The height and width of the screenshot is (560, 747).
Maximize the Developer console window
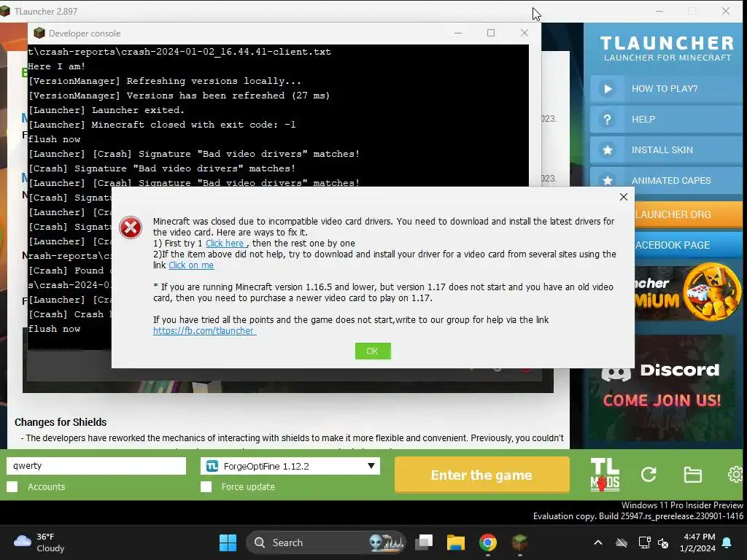coord(491,33)
